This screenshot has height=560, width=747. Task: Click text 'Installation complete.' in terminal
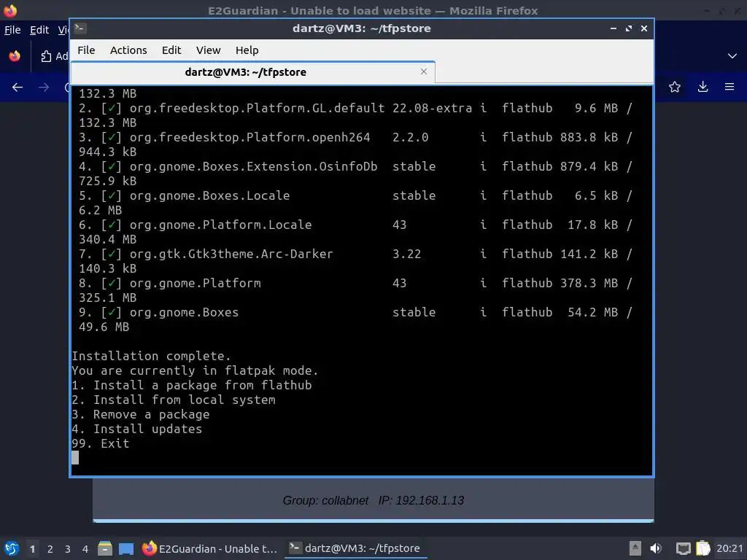[151, 356]
